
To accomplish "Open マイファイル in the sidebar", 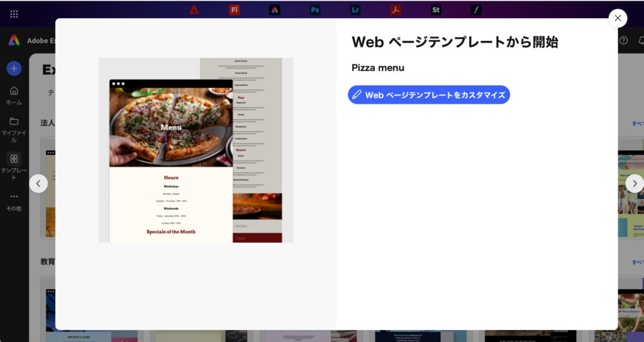I will pyautogui.click(x=14, y=129).
